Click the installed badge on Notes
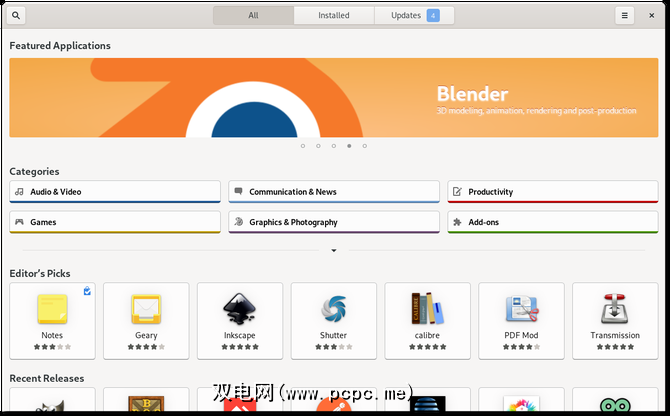The width and height of the screenshot is (670, 416). pos(87,291)
